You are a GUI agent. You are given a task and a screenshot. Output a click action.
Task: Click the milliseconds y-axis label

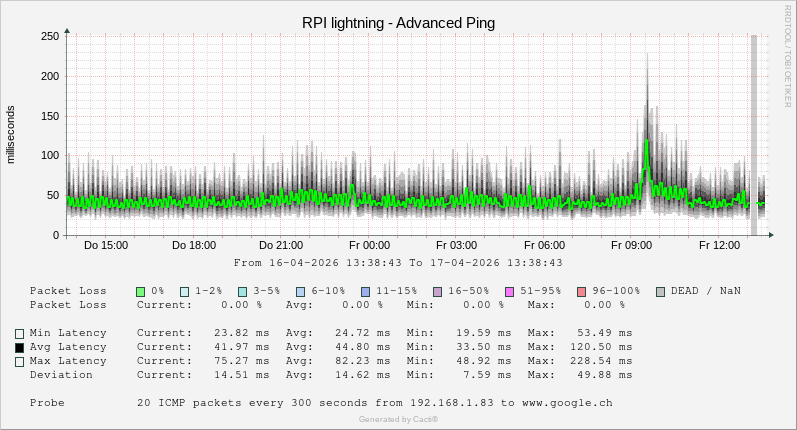(11, 134)
